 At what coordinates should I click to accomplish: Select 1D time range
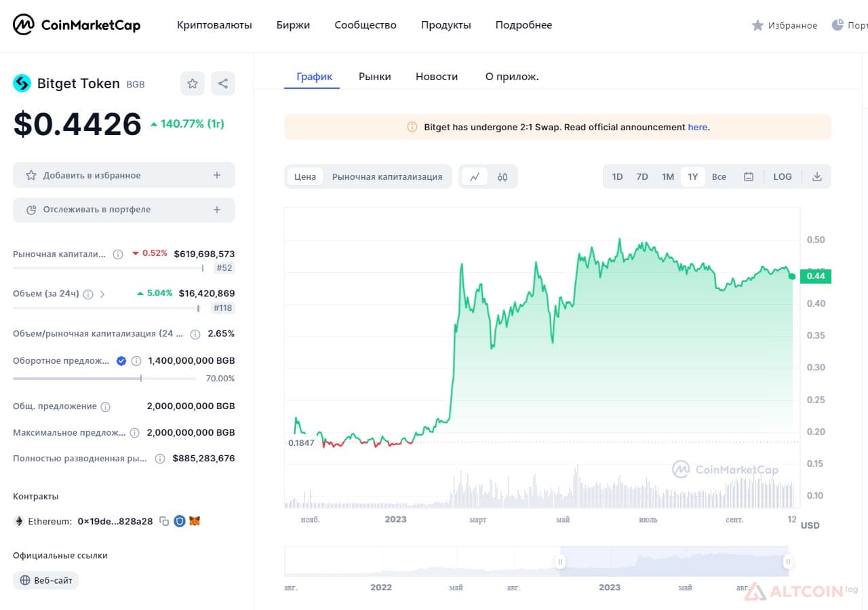click(617, 176)
